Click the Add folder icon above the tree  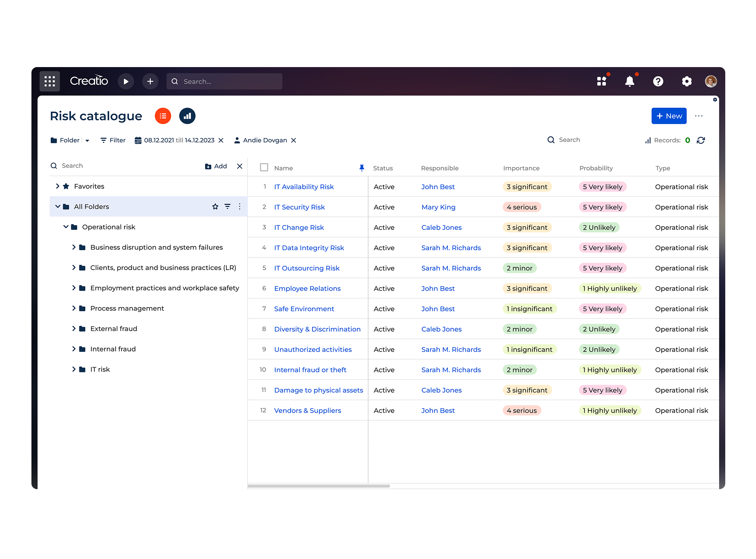click(x=208, y=166)
